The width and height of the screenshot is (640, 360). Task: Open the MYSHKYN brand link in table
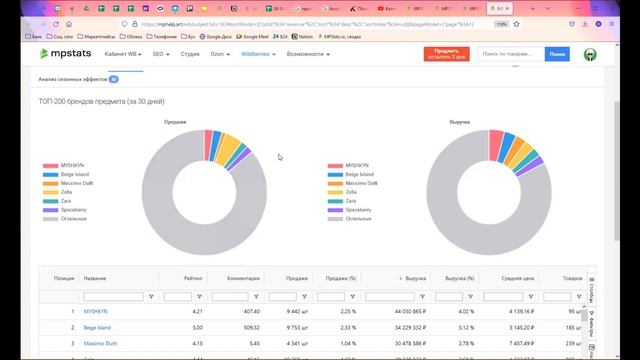pos(96,311)
